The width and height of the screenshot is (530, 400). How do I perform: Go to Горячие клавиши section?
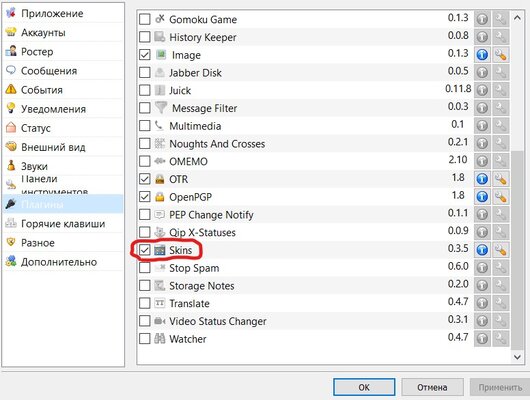[63, 223]
